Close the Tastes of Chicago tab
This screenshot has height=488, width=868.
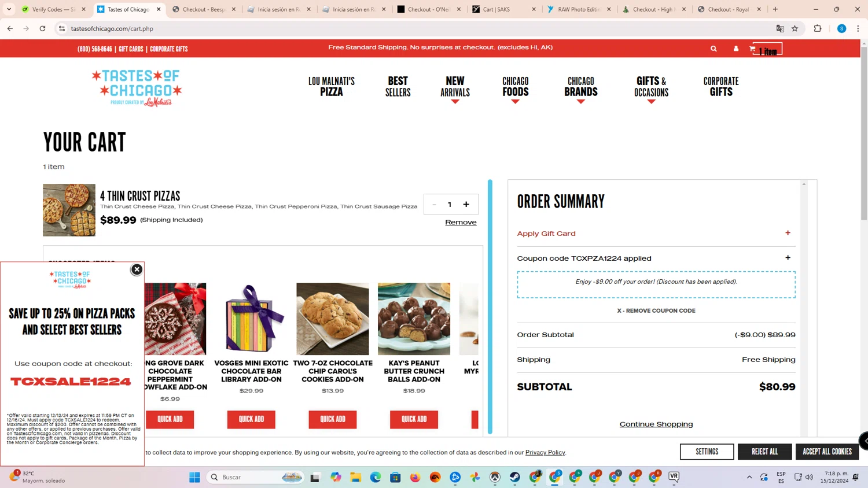[x=159, y=9]
